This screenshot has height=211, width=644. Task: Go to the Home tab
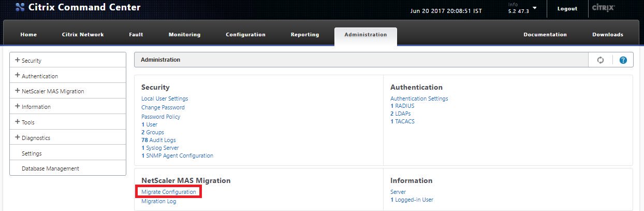click(x=28, y=35)
